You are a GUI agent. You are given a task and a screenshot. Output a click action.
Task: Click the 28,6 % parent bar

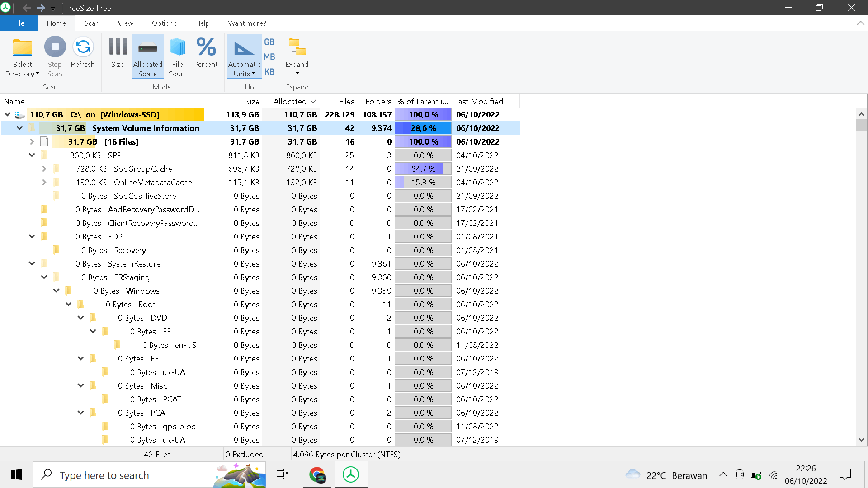423,128
